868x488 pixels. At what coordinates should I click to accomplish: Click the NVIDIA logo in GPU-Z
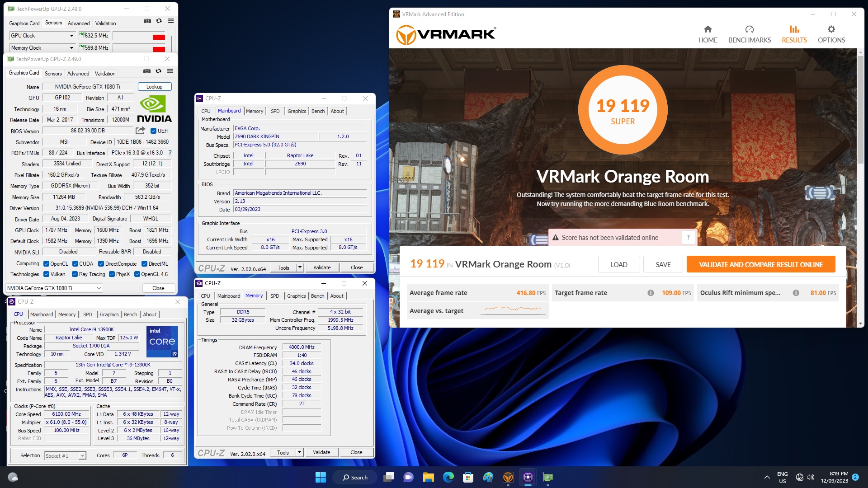[x=154, y=109]
